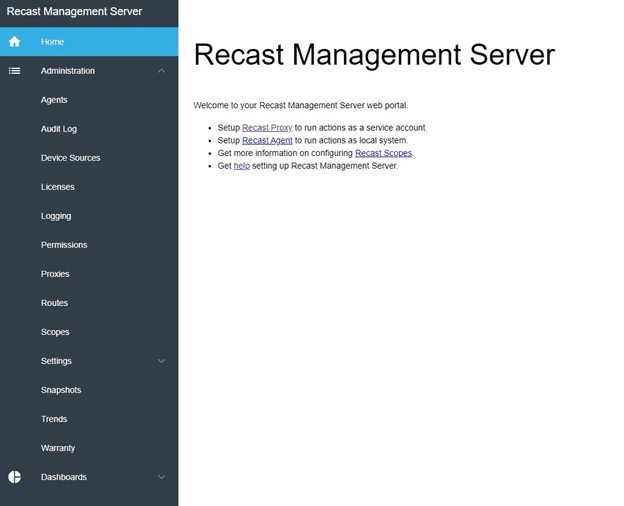Follow the Recast Proxy link

[x=267, y=128]
